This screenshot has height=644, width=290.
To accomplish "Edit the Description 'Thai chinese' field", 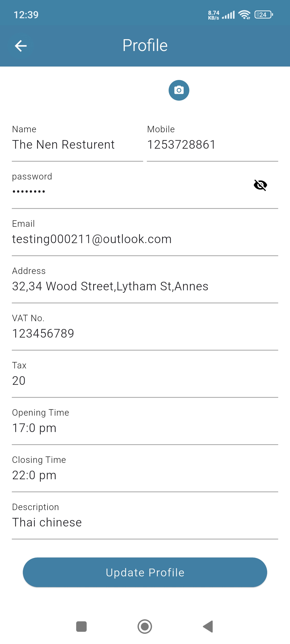I will 145,522.
